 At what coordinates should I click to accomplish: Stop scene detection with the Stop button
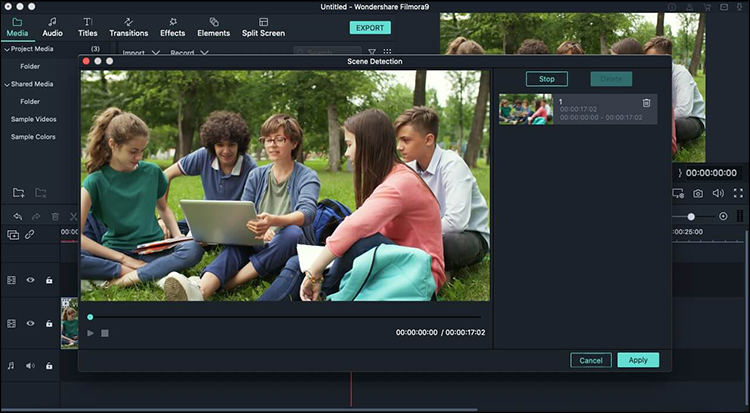547,79
